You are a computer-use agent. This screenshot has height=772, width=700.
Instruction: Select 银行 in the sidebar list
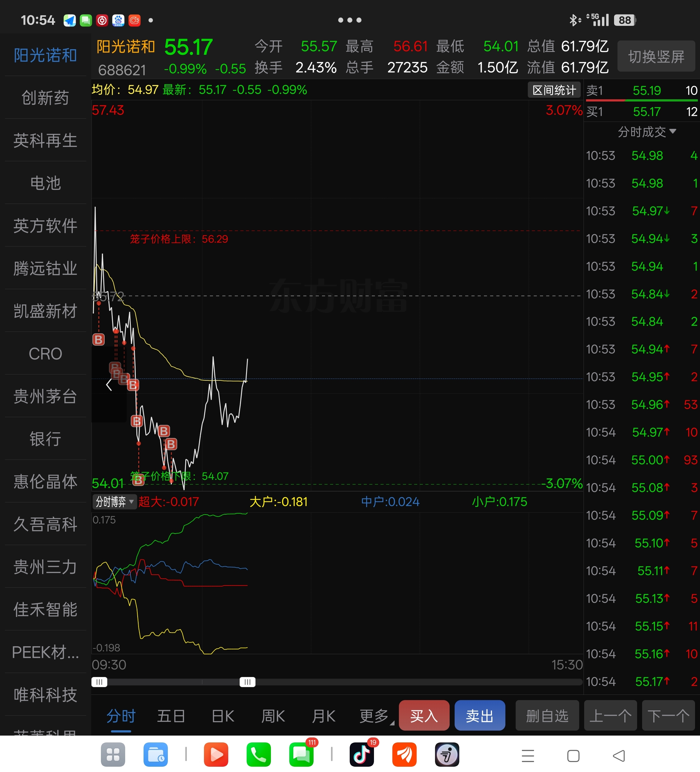click(45, 439)
